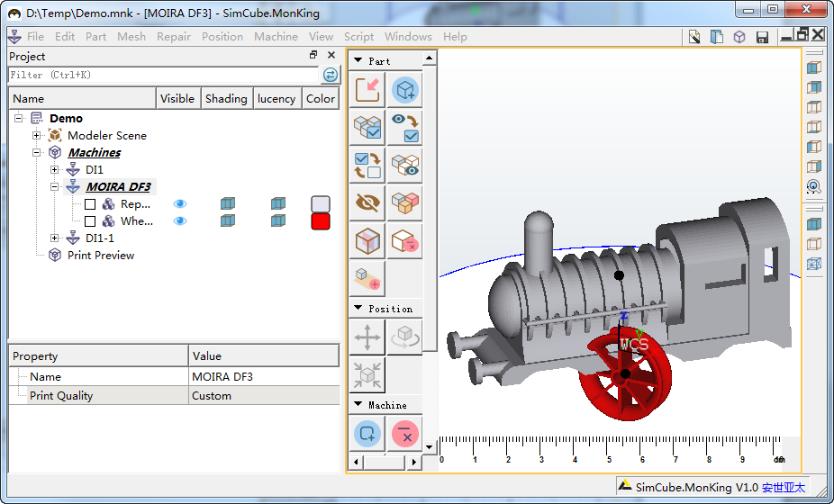Click the blue add-cube part icon

(x=405, y=90)
